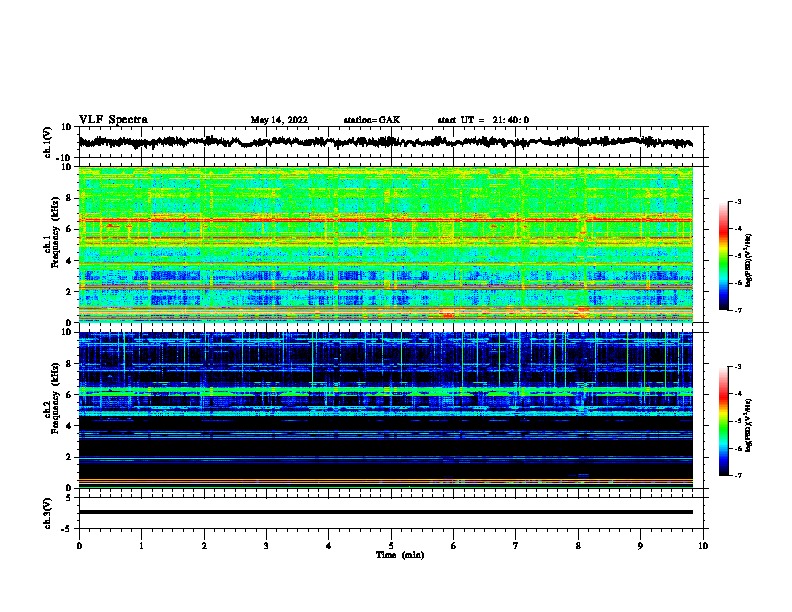Click the ch.2 color bar log(PSD) unit label
Screen dimensions: 792x612
point(749,425)
